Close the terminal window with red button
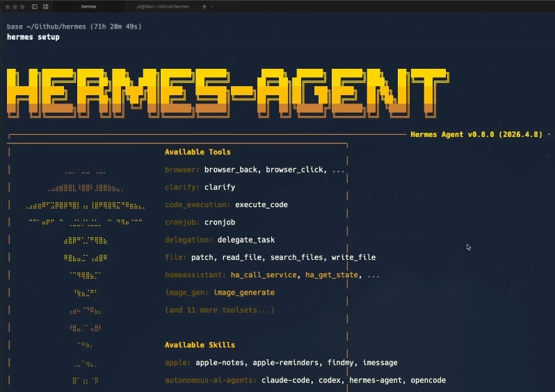 tap(7, 6)
